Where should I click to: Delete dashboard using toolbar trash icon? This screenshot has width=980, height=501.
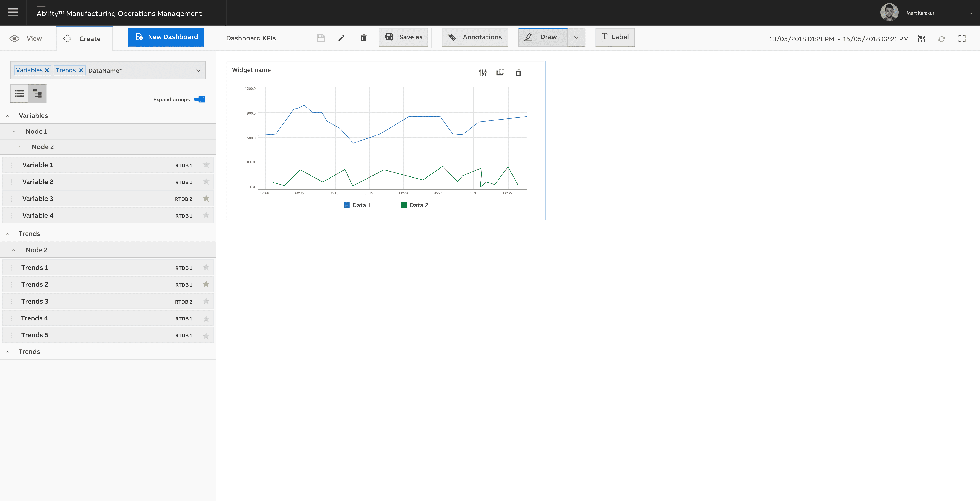click(364, 38)
